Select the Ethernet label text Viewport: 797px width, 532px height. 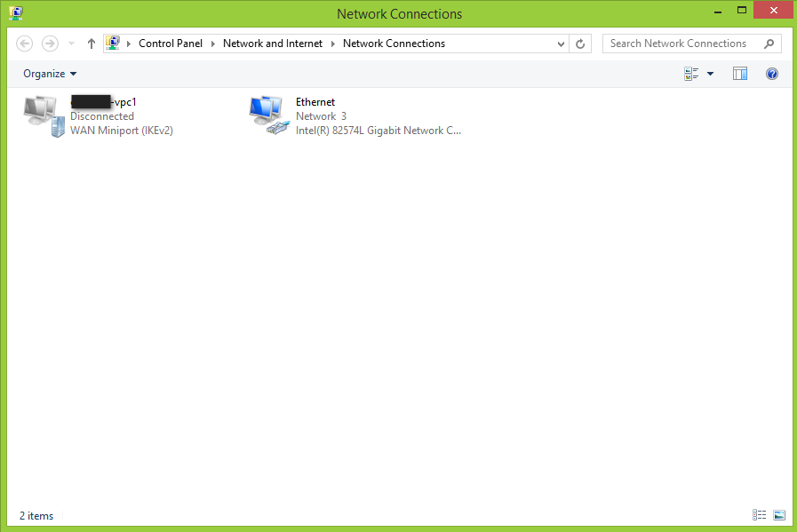[315, 101]
